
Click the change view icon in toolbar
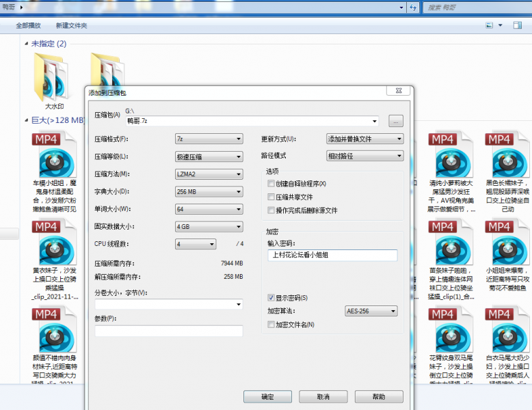(x=490, y=25)
